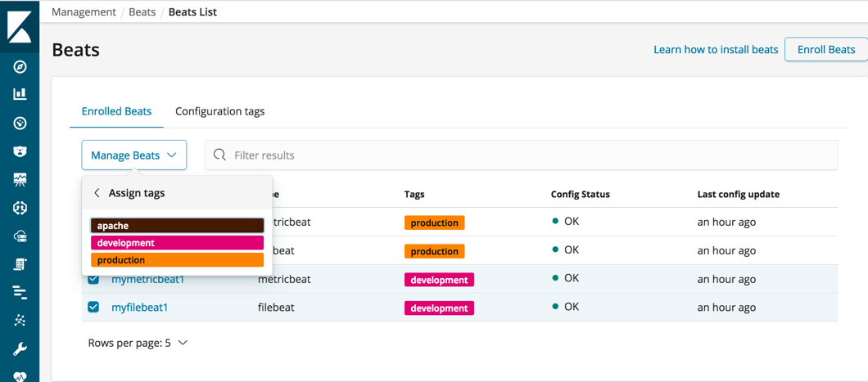
Task: Open Logs from the sidebar icon
Action: coord(20,264)
